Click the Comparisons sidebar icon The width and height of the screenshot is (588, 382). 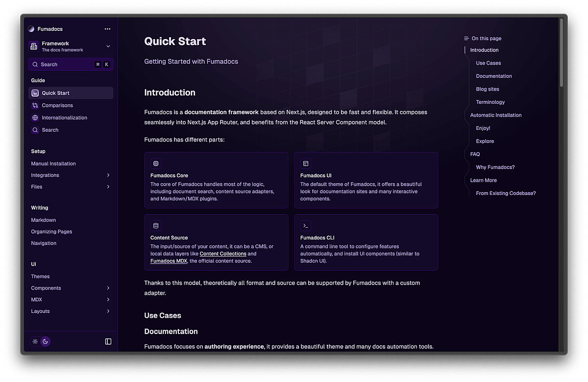pyautogui.click(x=35, y=105)
